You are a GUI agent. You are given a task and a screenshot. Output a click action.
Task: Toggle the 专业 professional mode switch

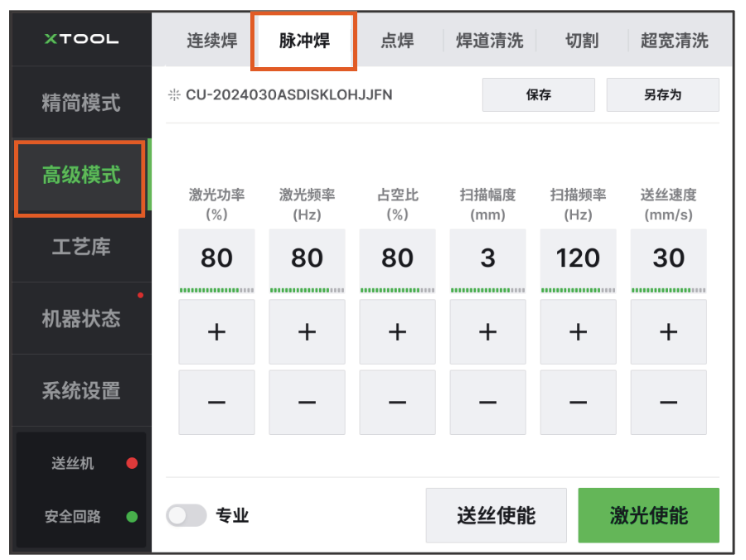[186, 516]
